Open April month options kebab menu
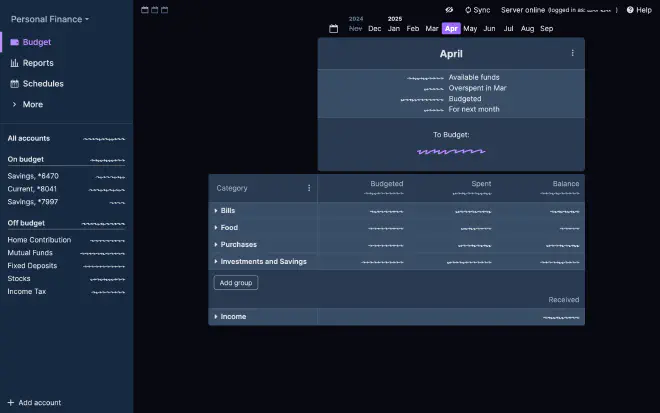 (x=572, y=53)
